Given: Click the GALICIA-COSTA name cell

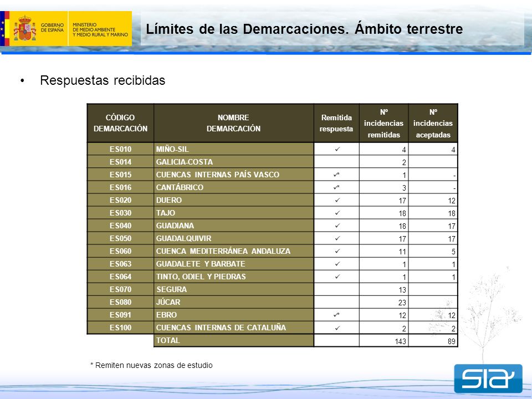Looking at the screenshot, I should pos(234,162).
